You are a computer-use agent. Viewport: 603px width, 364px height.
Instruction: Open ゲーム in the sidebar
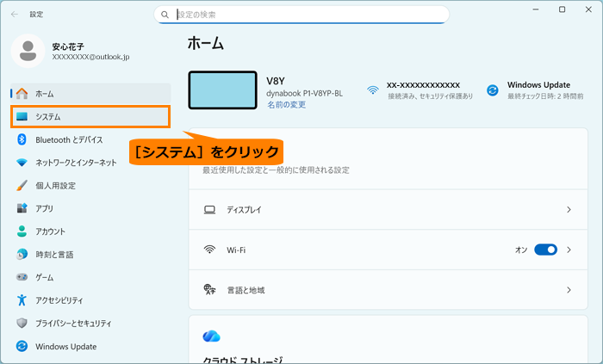click(x=90, y=277)
